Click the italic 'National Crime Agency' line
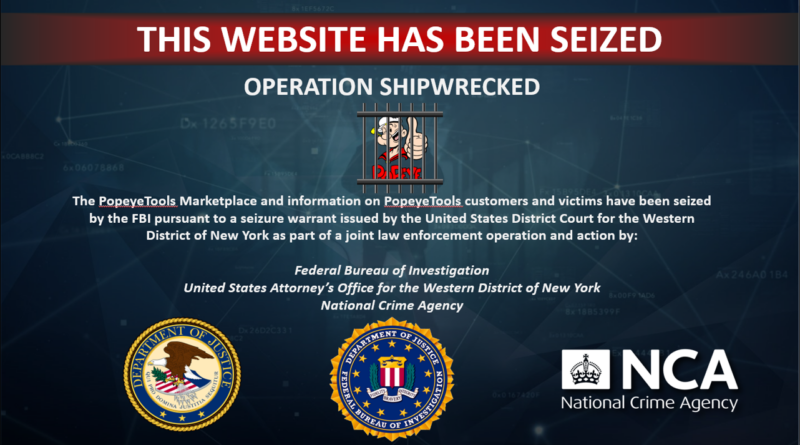Image resolution: width=800 pixels, height=445 pixels. (x=392, y=305)
